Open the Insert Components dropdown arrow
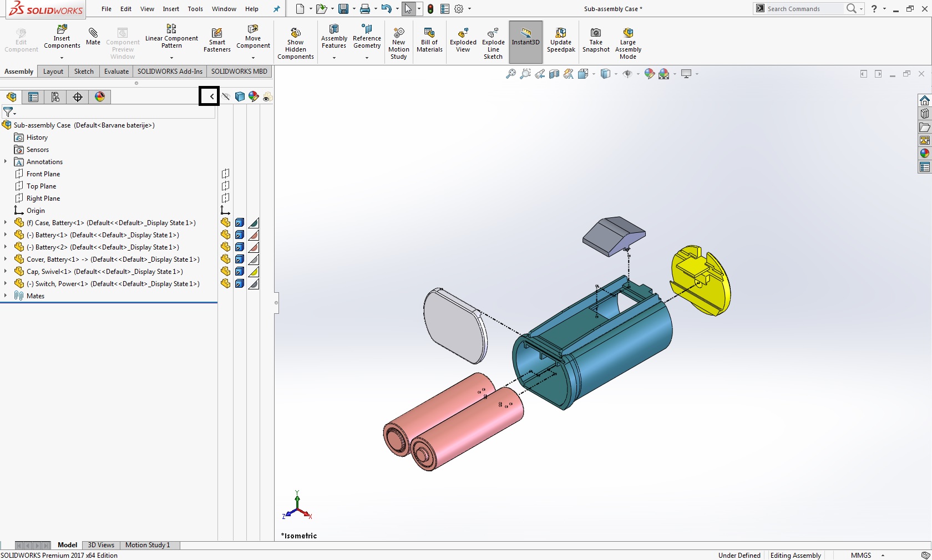Image resolution: width=932 pixels, height=560 pixels. (62, 58)
